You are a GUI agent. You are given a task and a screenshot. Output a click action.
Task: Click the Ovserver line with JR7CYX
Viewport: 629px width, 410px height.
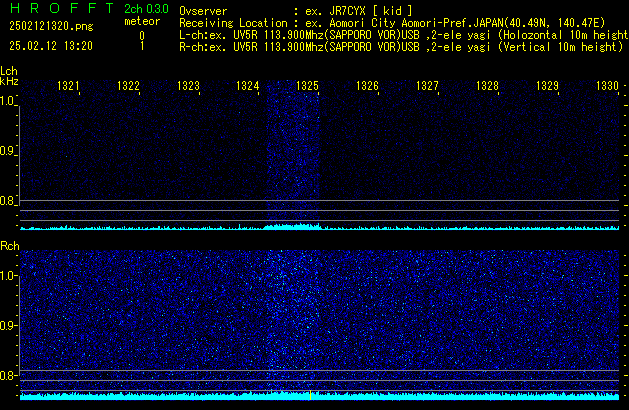pyautogui.click(x=296, y=11)
